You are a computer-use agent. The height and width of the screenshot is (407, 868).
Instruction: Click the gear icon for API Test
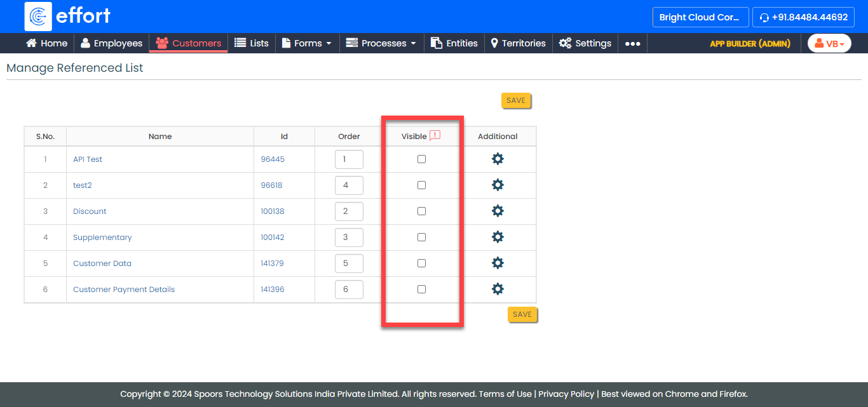(498, 159)
